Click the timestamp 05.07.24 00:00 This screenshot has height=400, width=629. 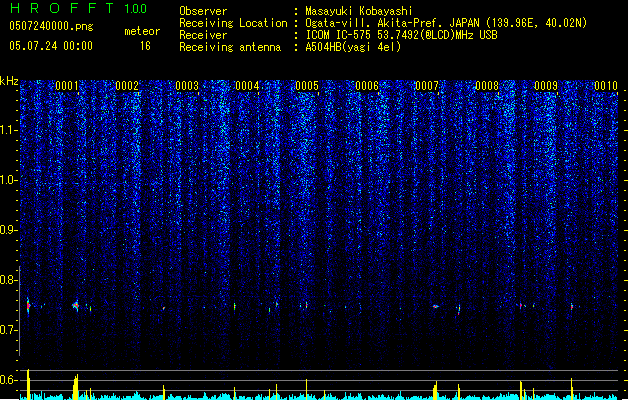tap(51, 46)
